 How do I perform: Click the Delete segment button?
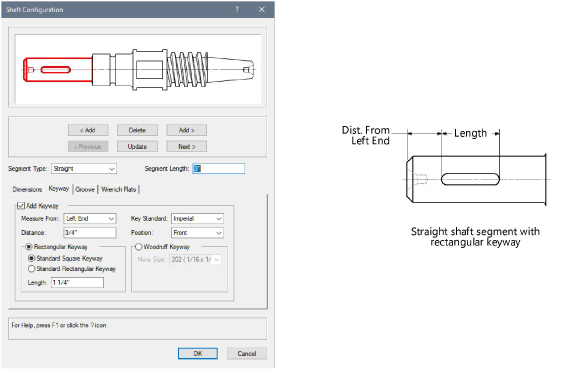click(x=137, y=130)
